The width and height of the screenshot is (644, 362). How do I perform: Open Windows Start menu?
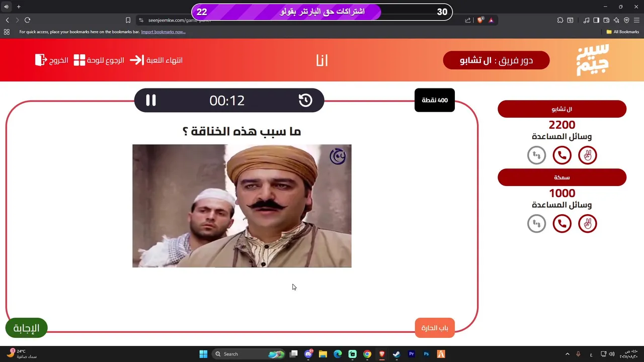(x=203, y=354)
